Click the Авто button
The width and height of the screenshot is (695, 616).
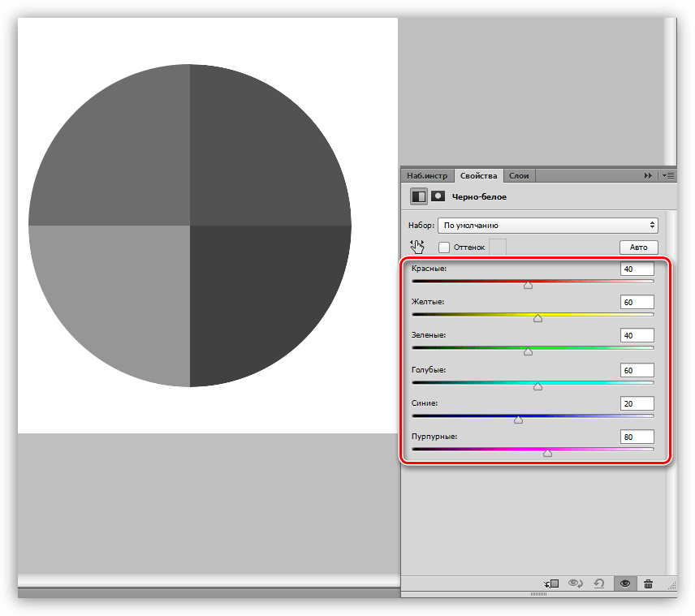click(x=639, y=248)
